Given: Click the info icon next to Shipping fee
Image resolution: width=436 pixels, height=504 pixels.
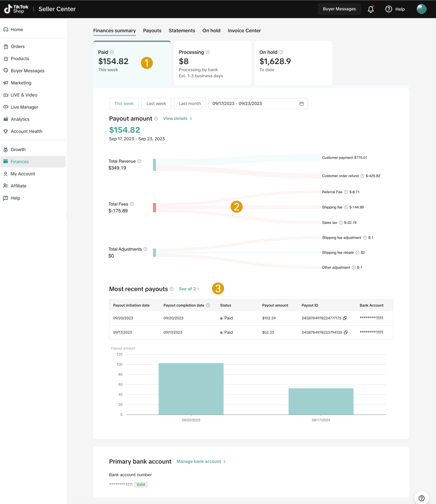Looking at the screenshot, I should click(346, 207).
